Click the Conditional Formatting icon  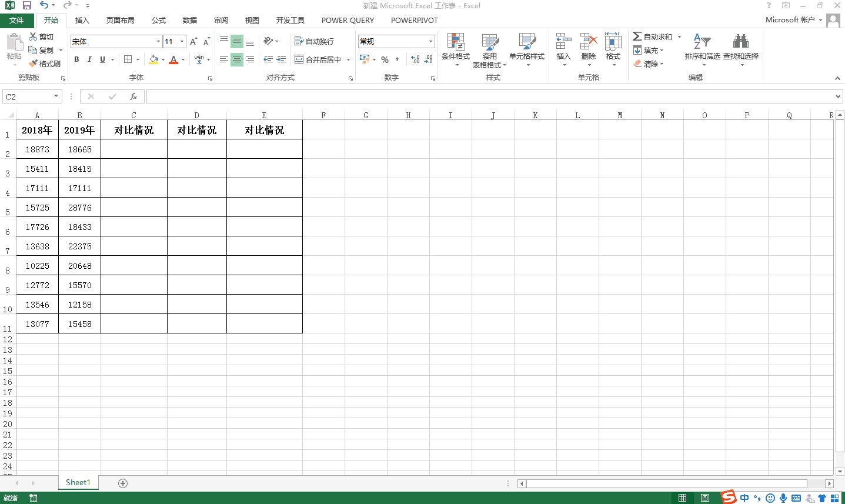tap(456, 42)
